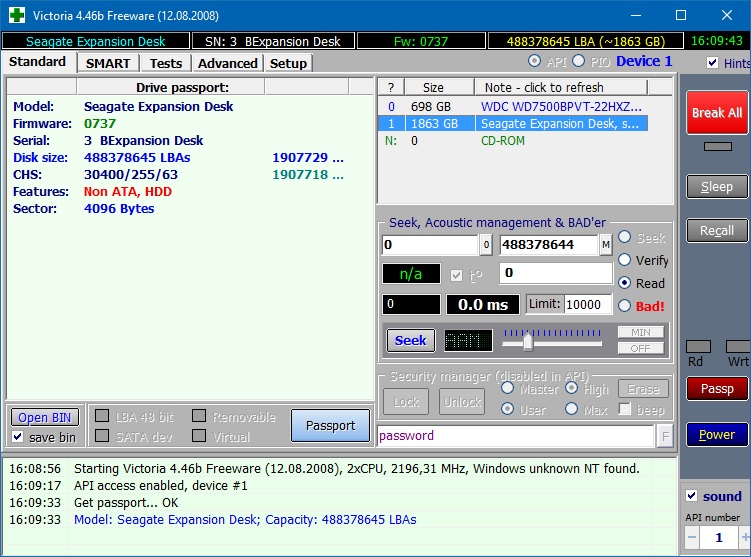Select the Read radio option
The image size is (751, 557).
coord(624,283)
